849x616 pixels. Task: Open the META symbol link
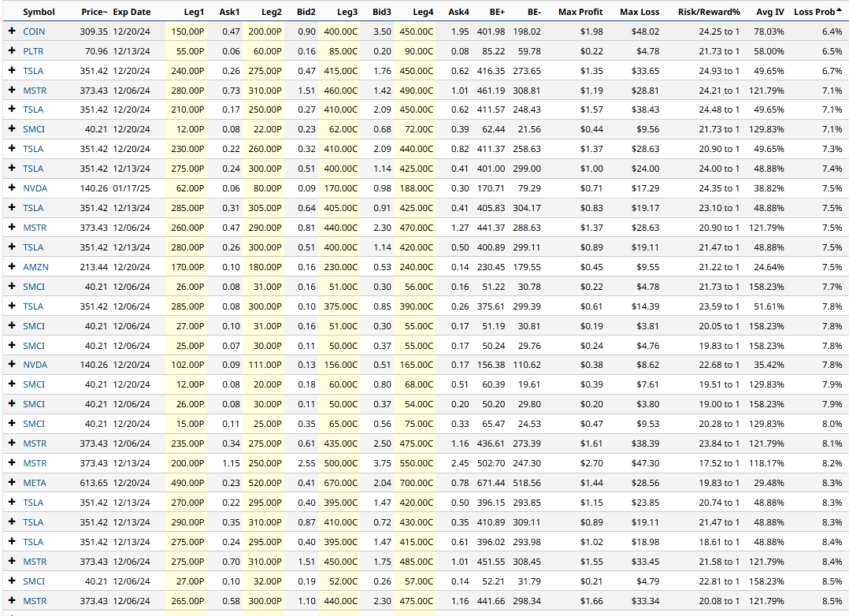point(35,483)
